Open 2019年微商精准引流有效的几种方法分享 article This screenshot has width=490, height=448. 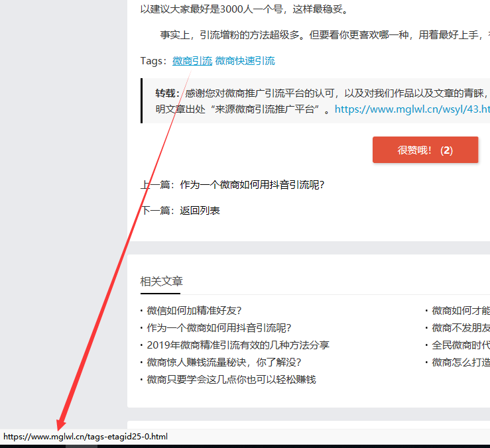coord(238,345)
